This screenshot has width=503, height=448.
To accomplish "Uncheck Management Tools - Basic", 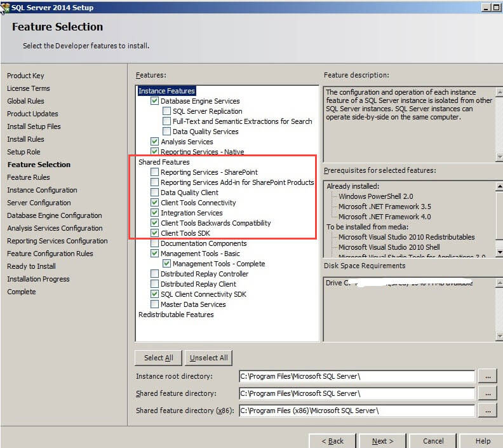I will tap(154, 254).
